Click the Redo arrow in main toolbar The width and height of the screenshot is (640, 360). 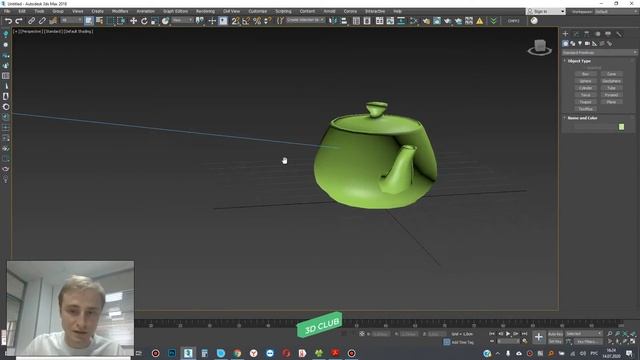19,21
